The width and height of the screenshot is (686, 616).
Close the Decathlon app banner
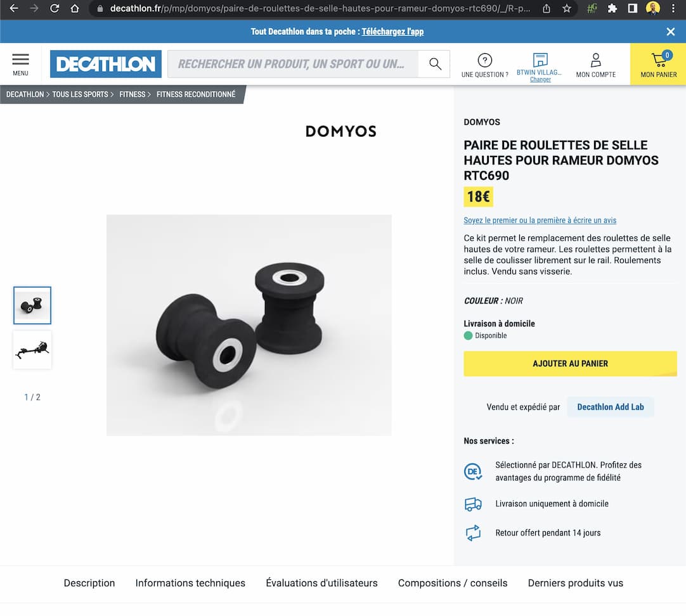pos(670,32)
